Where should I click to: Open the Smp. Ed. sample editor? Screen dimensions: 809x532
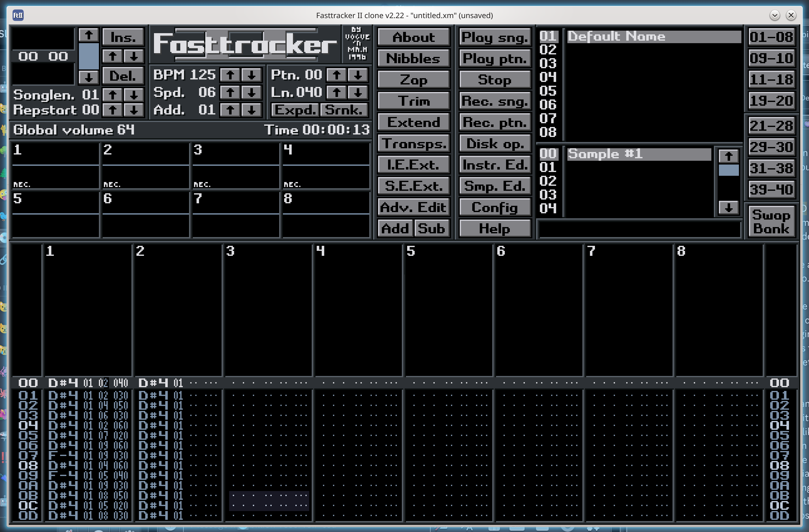click(x=495, y=186)
